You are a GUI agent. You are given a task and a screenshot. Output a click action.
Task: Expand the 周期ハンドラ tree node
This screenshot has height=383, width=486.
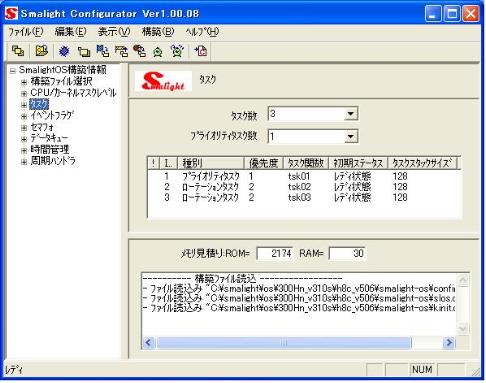click(x=24, y=162)
